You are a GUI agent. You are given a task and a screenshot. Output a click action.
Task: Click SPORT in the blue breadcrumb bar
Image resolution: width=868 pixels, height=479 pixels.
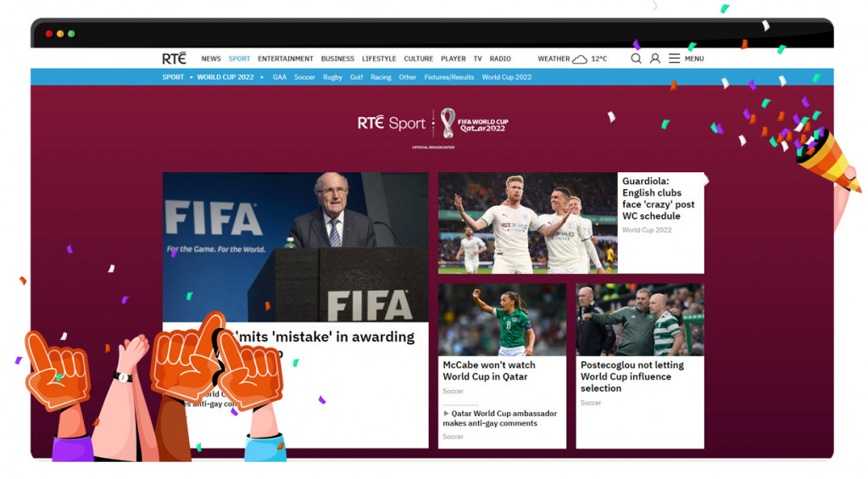(173, 77)
